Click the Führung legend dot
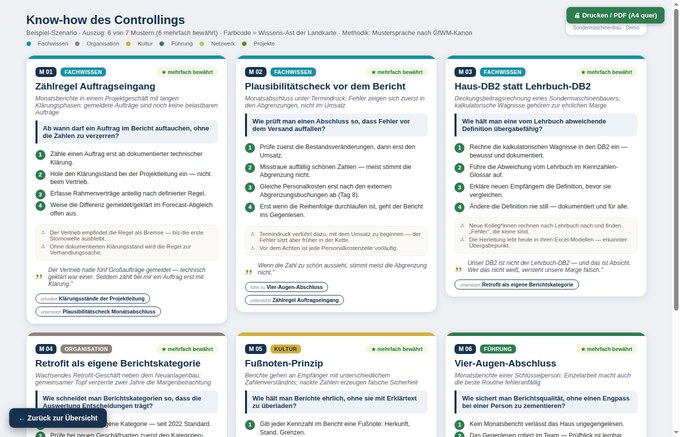The width and height of the screenshot is (680, 437). pos(162,44)
